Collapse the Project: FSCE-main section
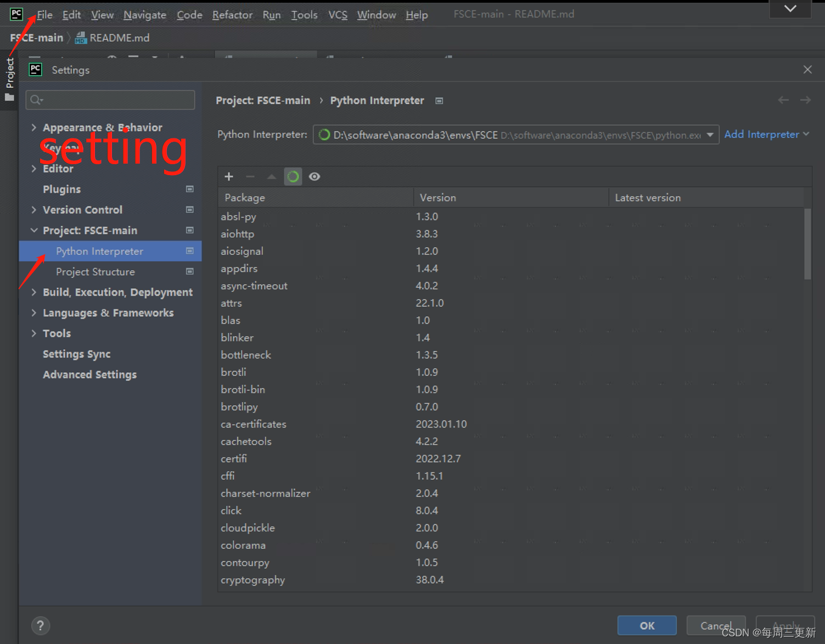The image size is (825, 644). [x=34, y=230]
